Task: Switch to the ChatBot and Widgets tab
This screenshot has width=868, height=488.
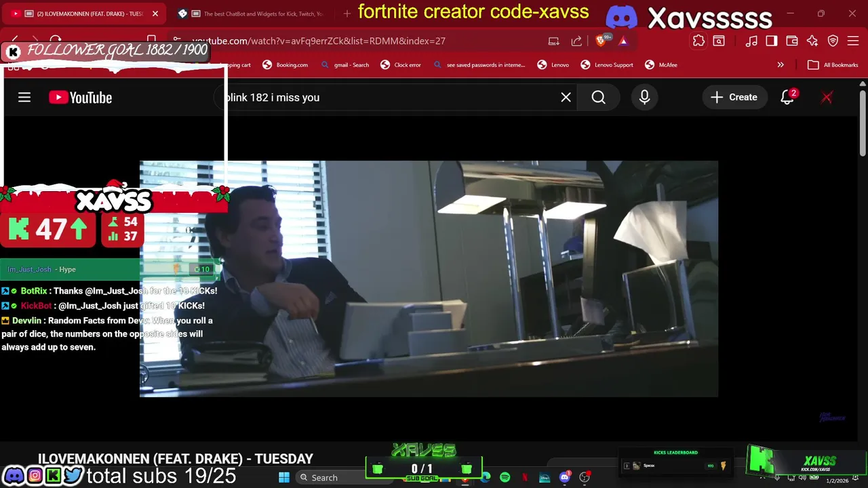Action: pos(254,14)
